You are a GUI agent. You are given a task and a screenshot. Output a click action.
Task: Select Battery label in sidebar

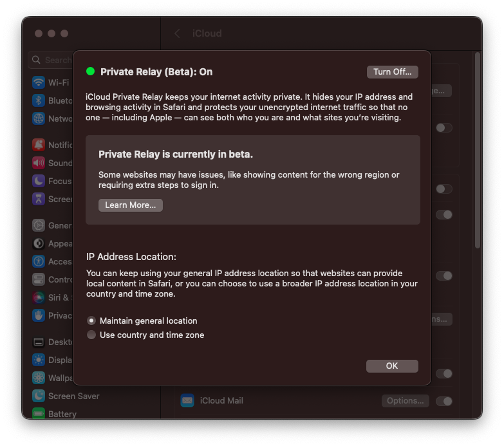(62, 414)
